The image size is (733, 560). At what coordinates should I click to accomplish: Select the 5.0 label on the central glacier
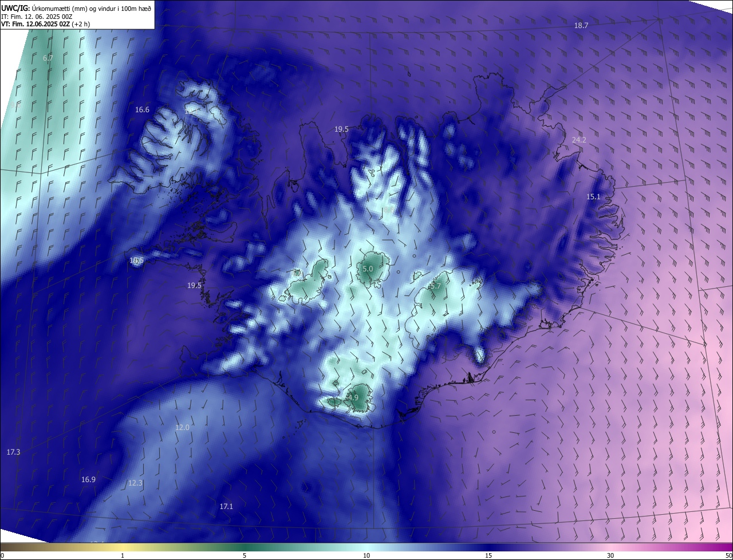tap(368, 269)
